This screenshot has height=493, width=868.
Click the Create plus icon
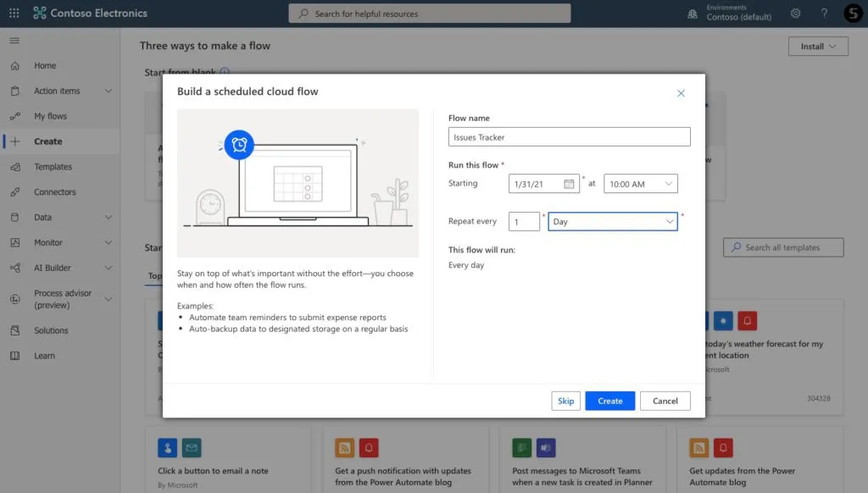[15, 141]
